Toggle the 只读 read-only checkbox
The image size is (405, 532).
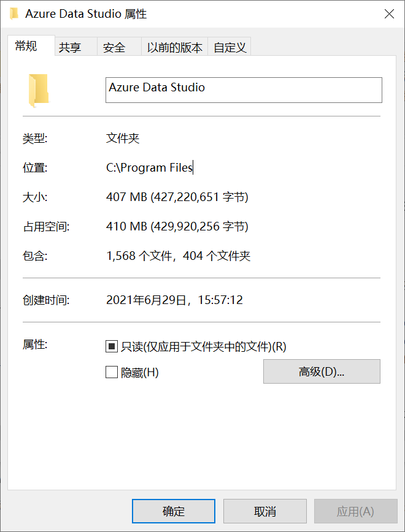click(112, 346)
